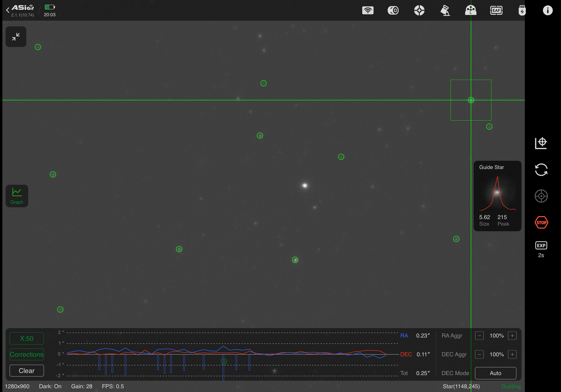Image resolution: width=561 pixels, height=392 pixels.
Task: Click the guiding calibration chart icon
Action: click(x=541, y=143)
